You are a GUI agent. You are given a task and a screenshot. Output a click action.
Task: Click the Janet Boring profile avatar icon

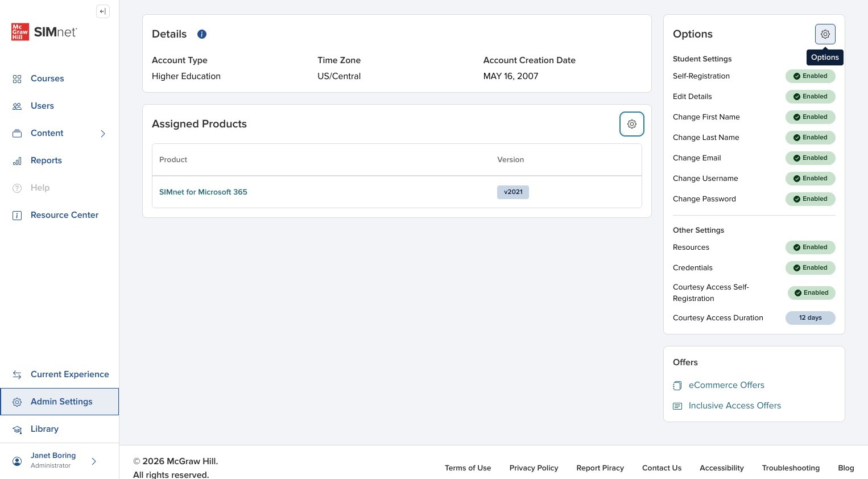tap(17, 461)
